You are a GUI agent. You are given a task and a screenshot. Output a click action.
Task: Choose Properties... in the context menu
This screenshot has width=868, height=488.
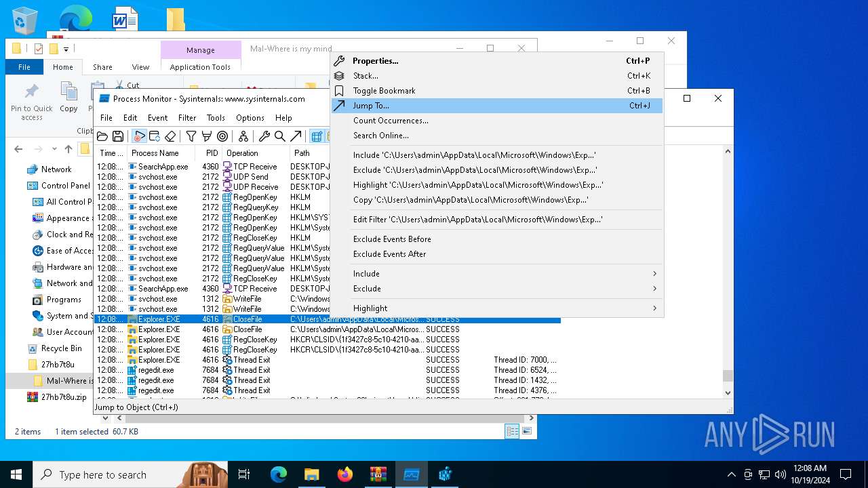click(x=497, y=61)
